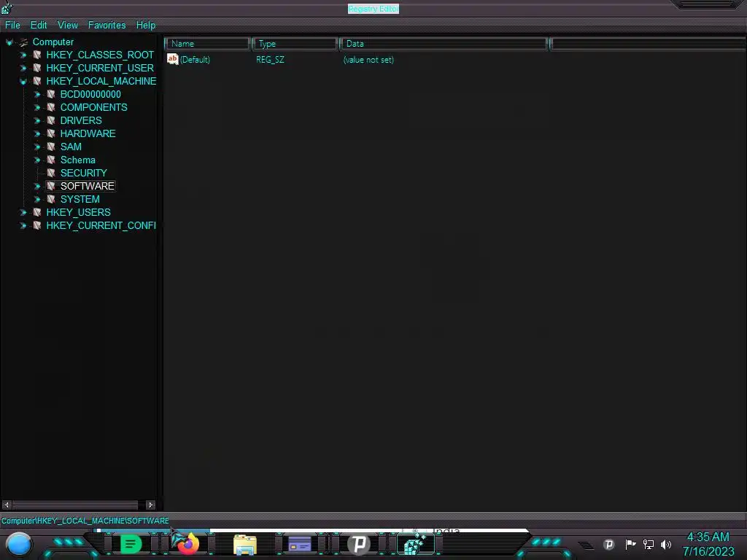Click the status bar registry path
This screenshot has width=747, height=560.
[85, 521]
